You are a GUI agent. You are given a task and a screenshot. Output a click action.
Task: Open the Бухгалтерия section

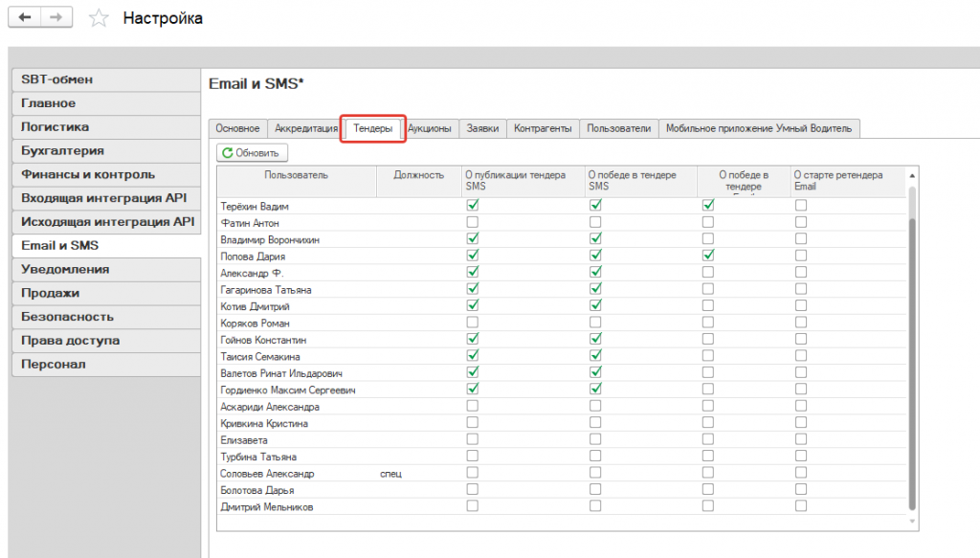coord(106,151)
